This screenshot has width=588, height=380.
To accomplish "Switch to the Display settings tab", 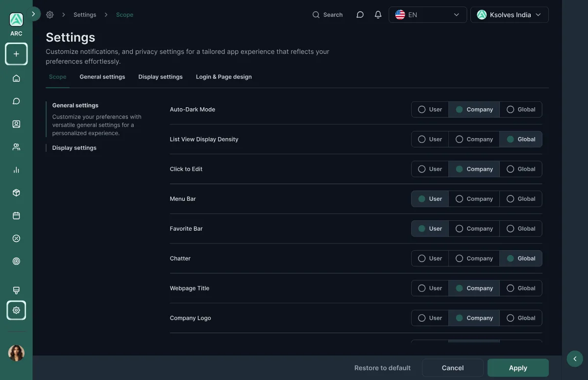I will click(x=160, y=77).
